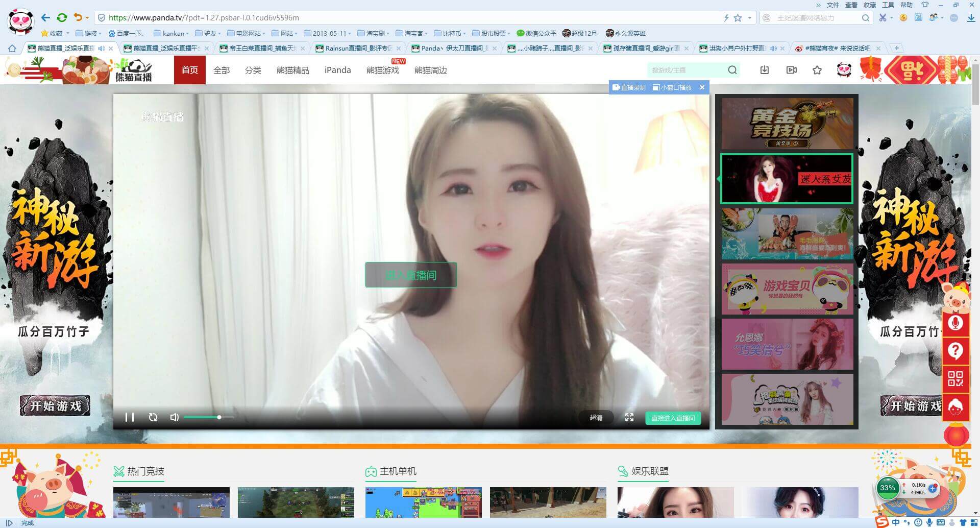Toggle fullscreen mode in the player
The width and height of the screenshot is (980, 528).
click(629, 417)
